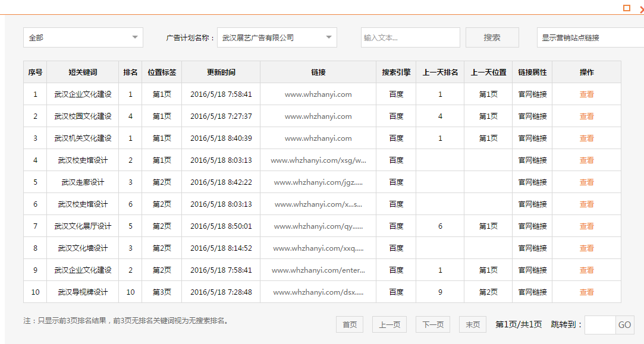Click the 上一页 previous page button
Viewport: 644px width, 344px height.
coord(389,324)
